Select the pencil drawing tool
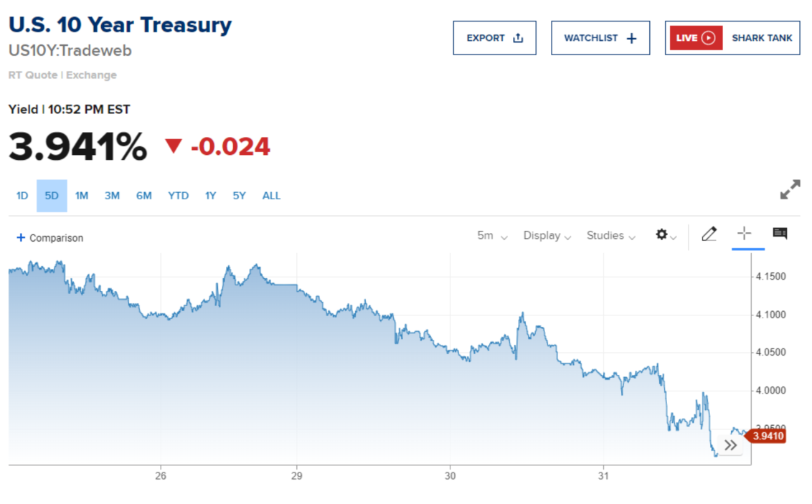Viewport: 812px width, 504px height. click(709, 234)
